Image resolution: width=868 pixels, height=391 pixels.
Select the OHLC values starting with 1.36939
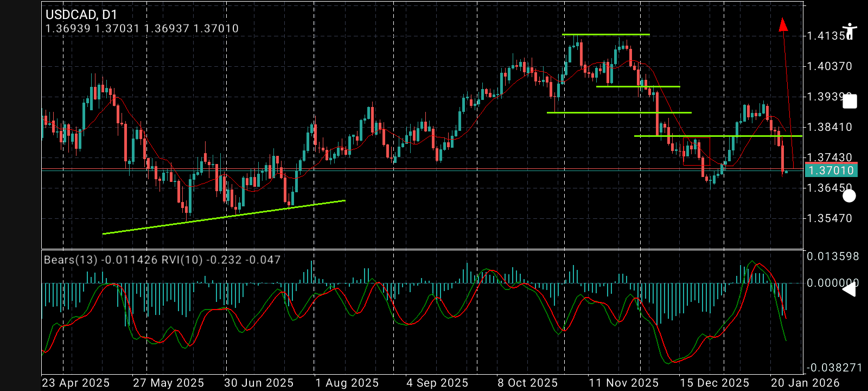coord(142,29)
